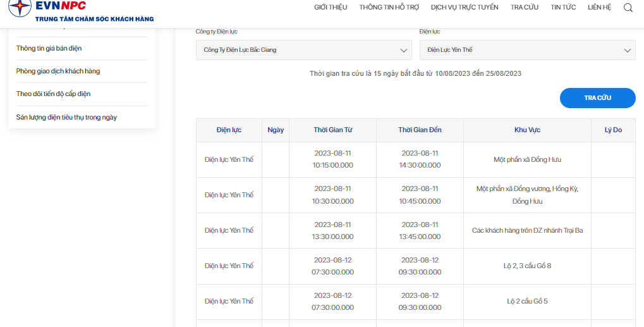Open Công Ty Điện Lực Bắc Giang combo box
The height and width of the screenshot is (327, 644).
pyautogui.click(x=303, y=50)
